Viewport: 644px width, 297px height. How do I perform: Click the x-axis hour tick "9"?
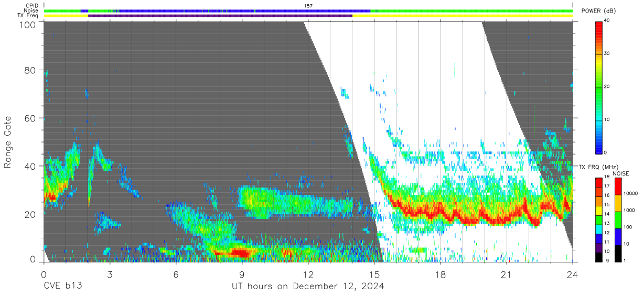pyautogui.click(x=242, y=274)
